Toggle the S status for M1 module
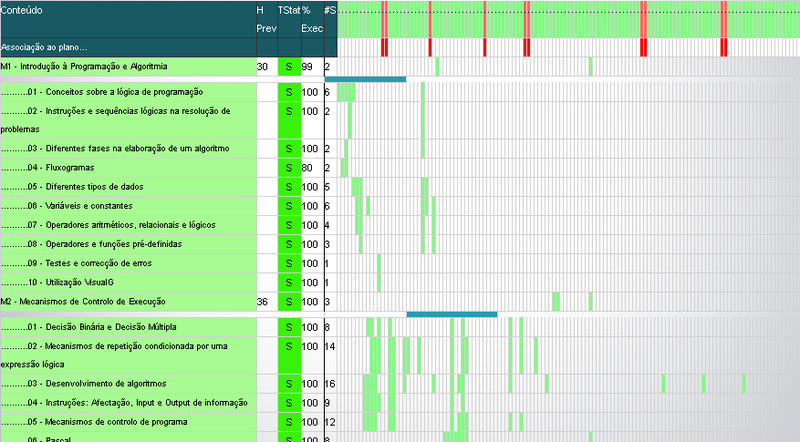This screenshot has width=800, height=442. (289, 67)
